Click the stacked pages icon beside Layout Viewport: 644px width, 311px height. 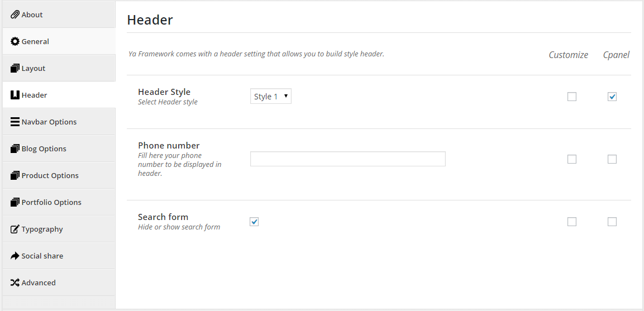click(15, 68)
